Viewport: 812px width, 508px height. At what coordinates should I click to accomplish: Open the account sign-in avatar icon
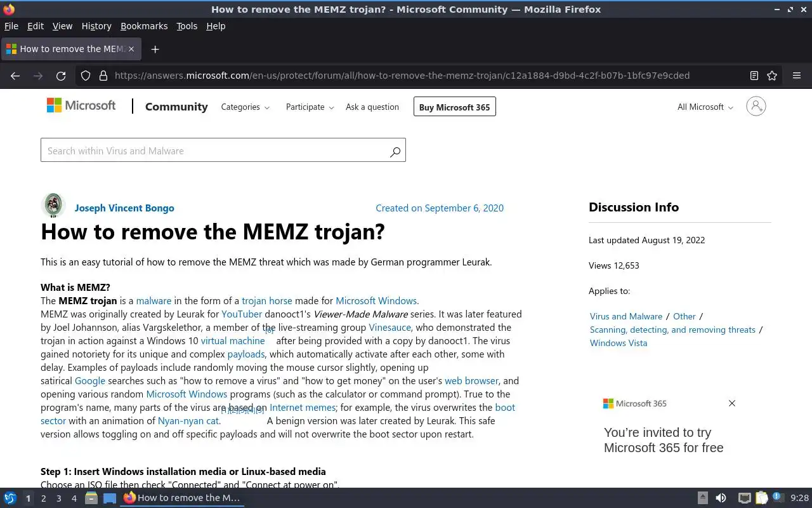coord(756,106)
